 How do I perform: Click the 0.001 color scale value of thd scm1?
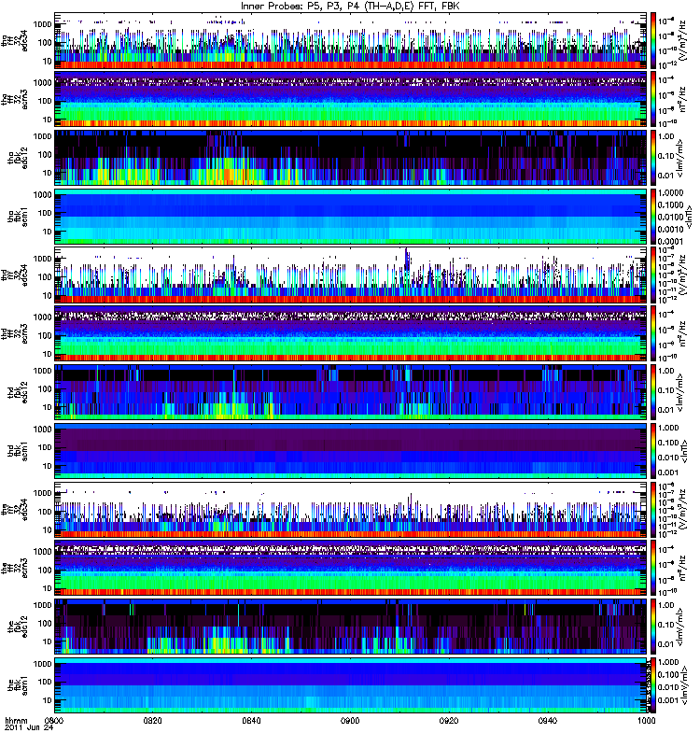[x=667, y=472]
